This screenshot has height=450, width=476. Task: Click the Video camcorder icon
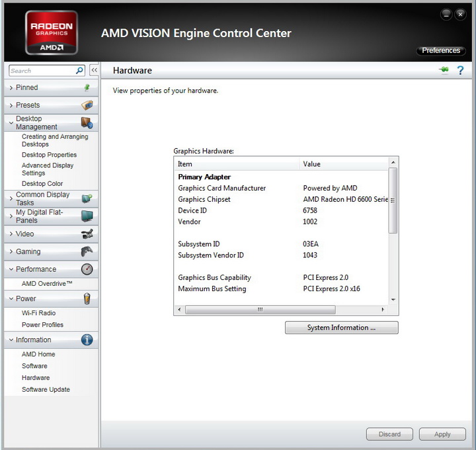87,234
